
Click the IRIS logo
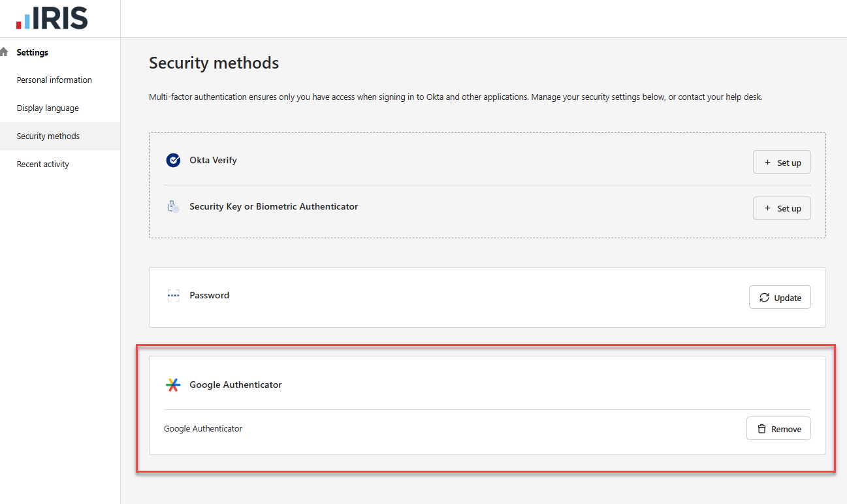52,18
